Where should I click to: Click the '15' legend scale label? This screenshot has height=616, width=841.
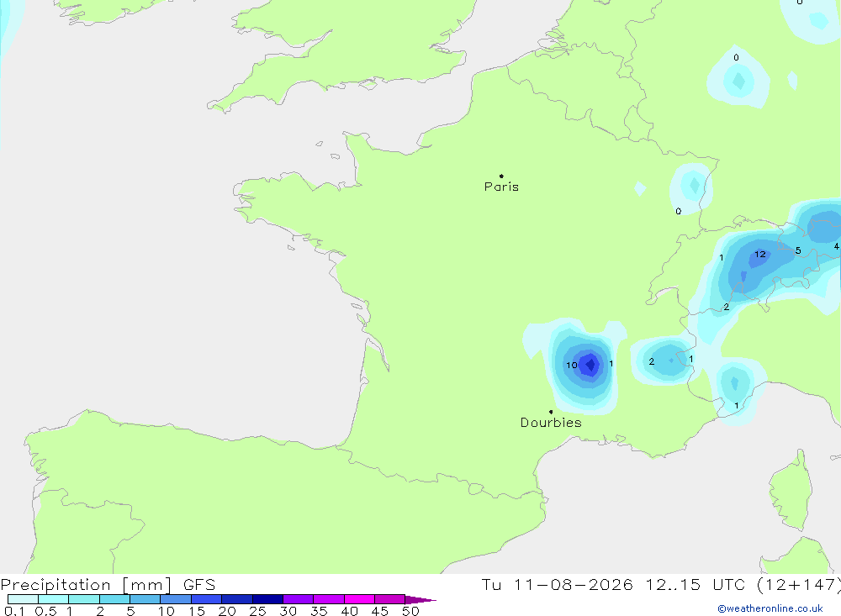point(197,611)
